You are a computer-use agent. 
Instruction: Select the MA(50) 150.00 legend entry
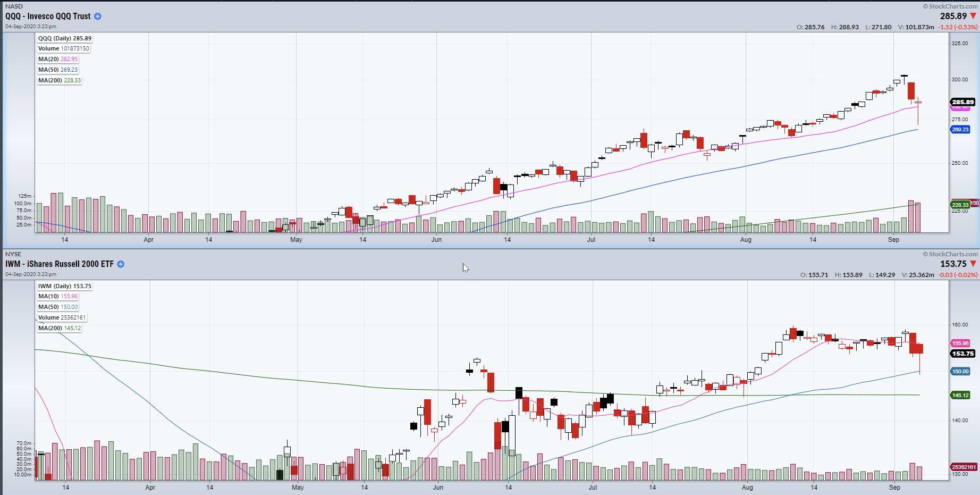point(58,307)
